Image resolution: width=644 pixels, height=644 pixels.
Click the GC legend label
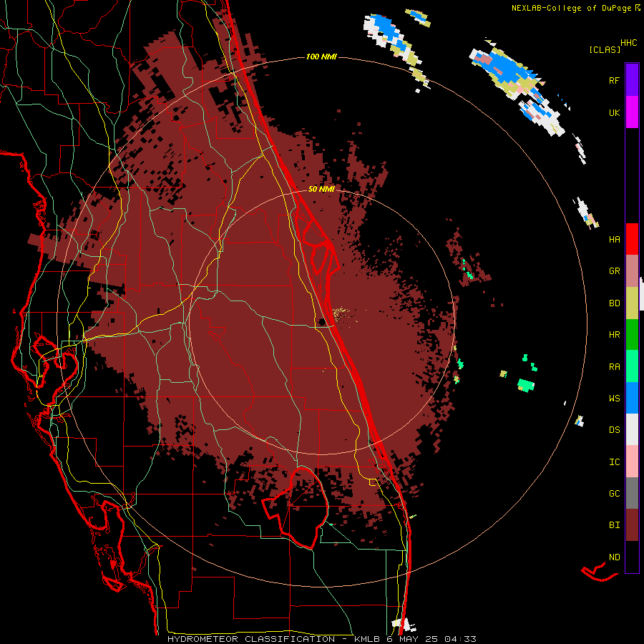(614, 493)
